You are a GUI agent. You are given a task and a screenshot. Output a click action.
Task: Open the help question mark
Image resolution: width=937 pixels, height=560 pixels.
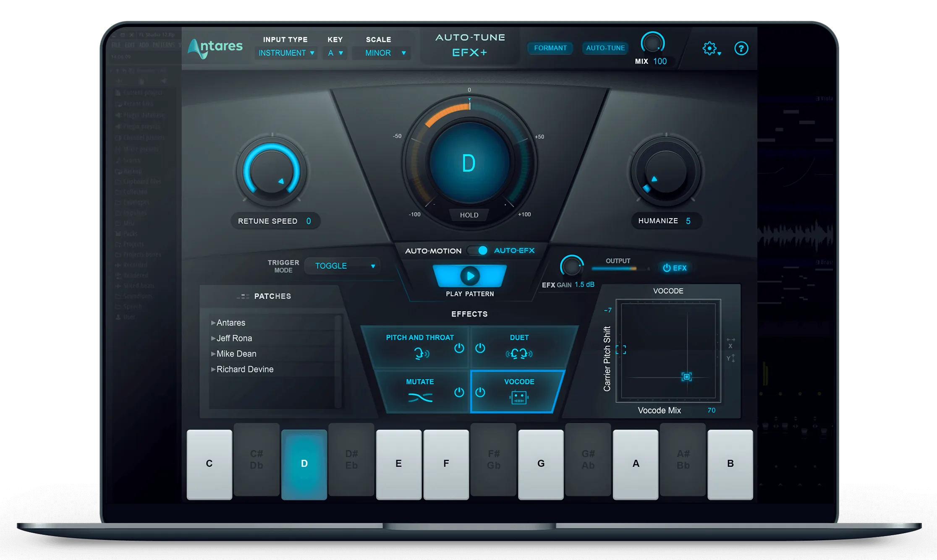(741, 49)
